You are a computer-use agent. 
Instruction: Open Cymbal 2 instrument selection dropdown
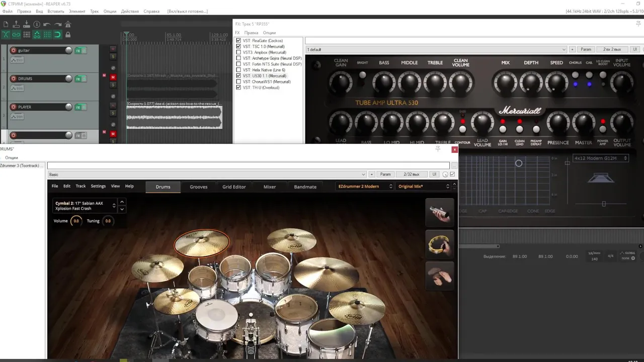pos(85,206)
